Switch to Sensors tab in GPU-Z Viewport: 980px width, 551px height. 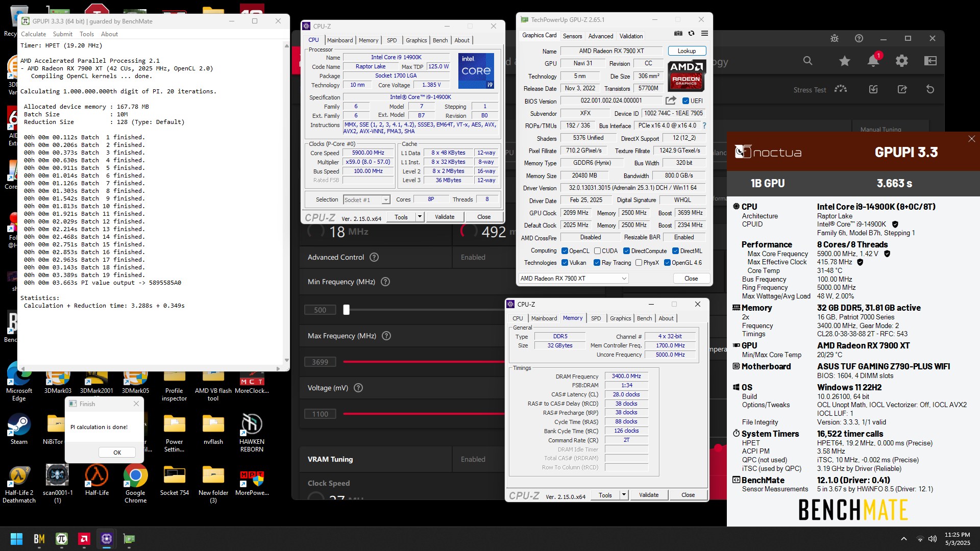point(572,36)
